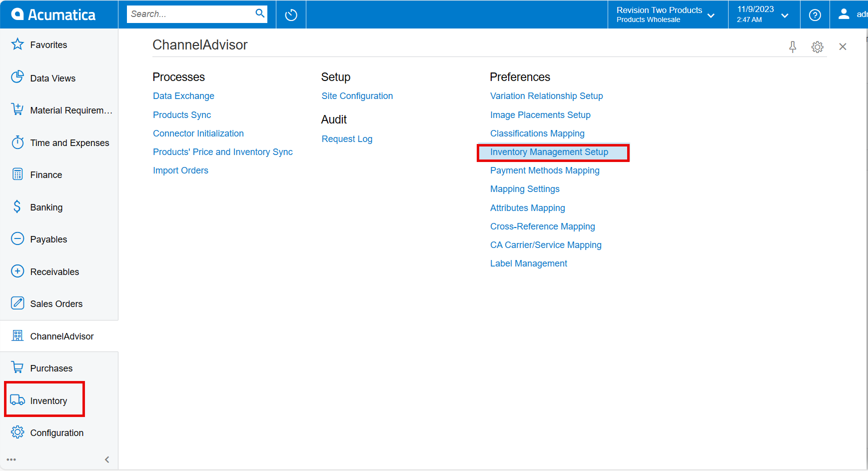This screenshot has height=471, width=868.
Task: Open the Purchases shopping cart icon
Action: 17,367
